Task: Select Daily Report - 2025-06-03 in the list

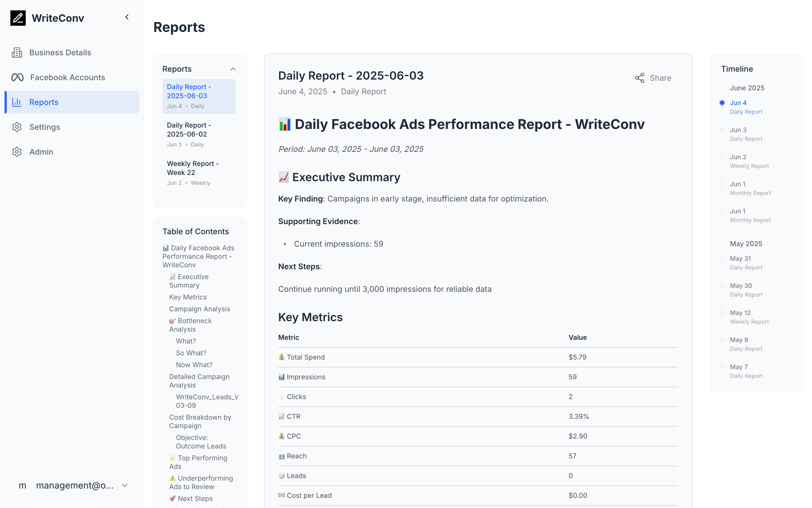Action: point(199,97)
